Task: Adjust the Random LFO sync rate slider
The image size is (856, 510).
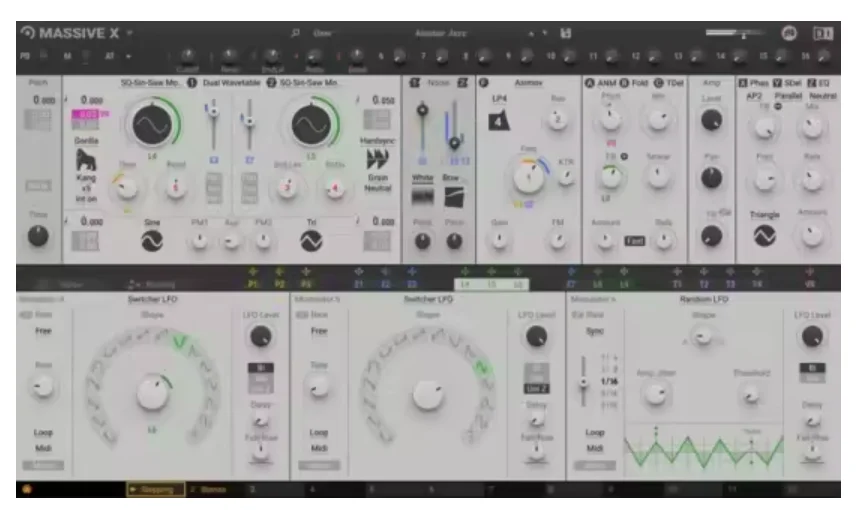Action: click(x=584, y=381)
